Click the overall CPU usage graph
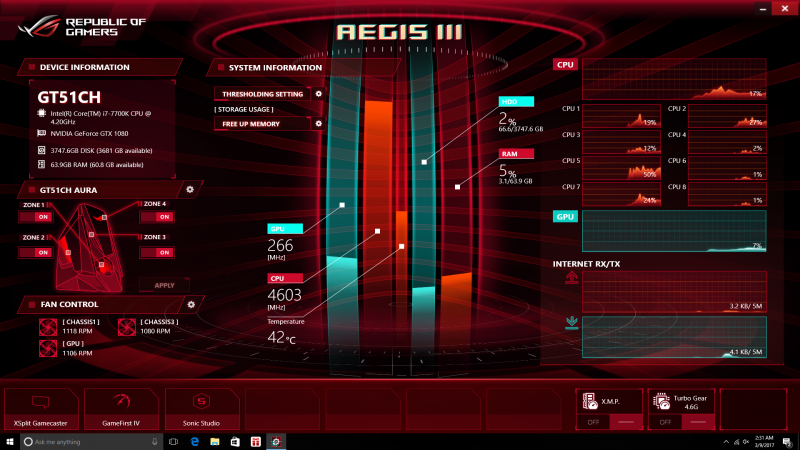800x450 pixels. [x=674, y=79]
